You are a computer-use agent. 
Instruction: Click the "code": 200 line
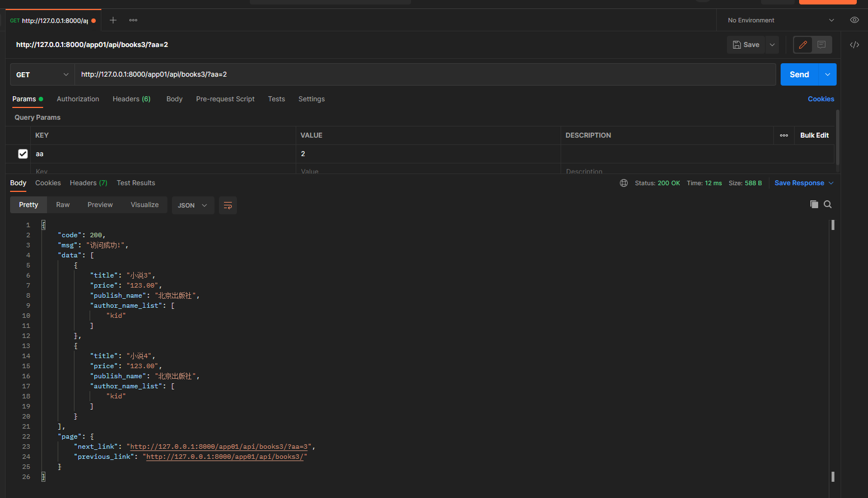pyautogui.click(x=82, y=235)
